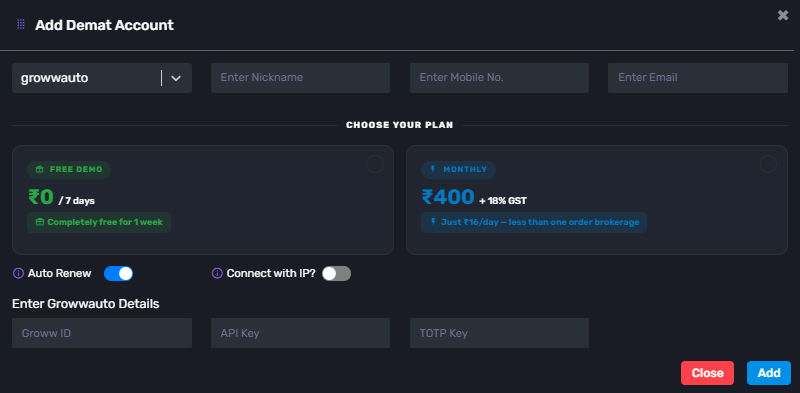Dismiss dialog with the top-right X icon
The width and height of the screenshot is (800, 393).
pyautogui.click(x=783, y=15)
